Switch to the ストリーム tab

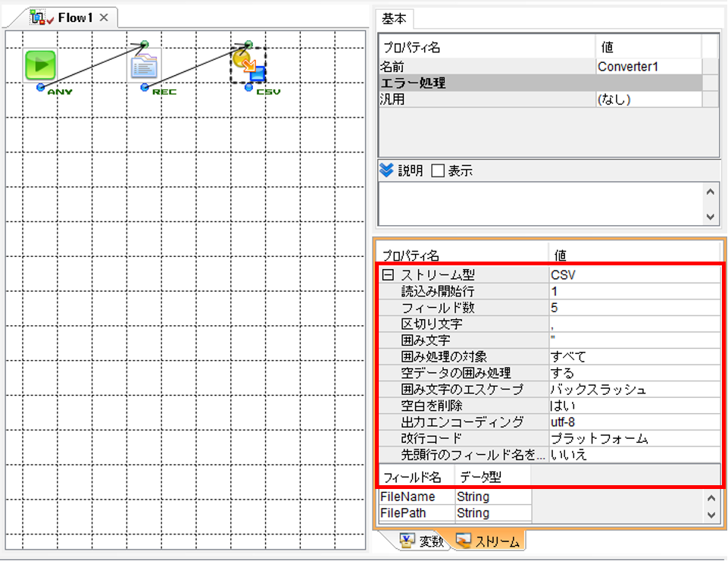point(497,541)
